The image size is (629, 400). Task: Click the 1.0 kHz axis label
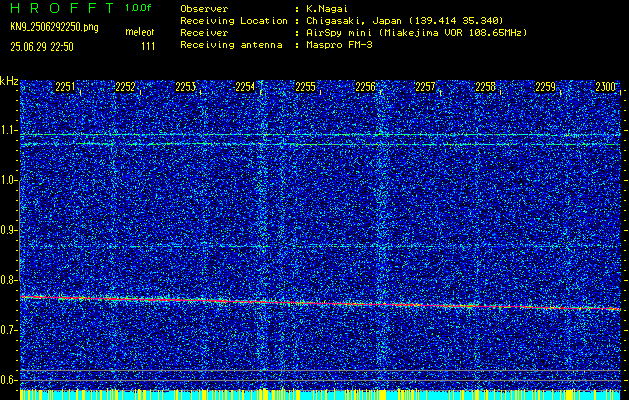[x=8, y=181]
